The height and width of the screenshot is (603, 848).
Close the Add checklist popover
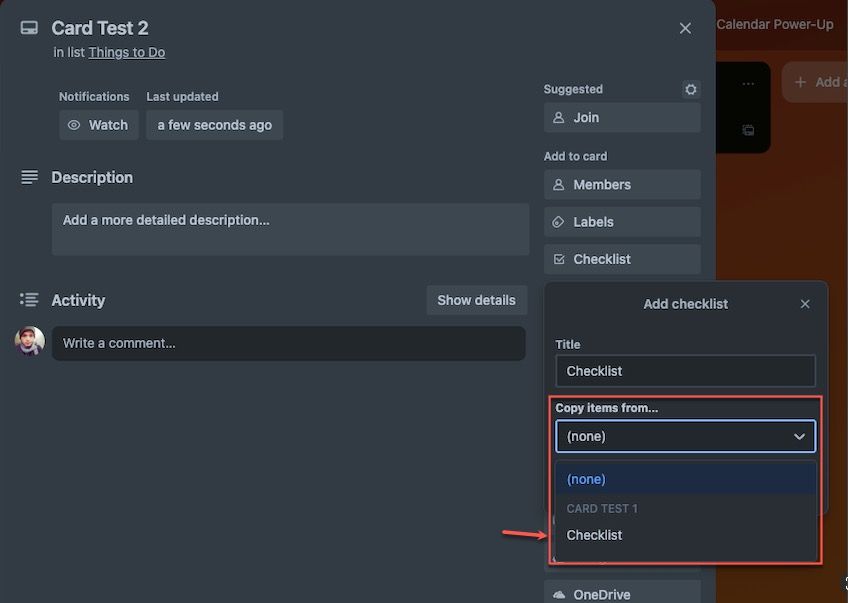pyautogui.click(x=805, y=304)
